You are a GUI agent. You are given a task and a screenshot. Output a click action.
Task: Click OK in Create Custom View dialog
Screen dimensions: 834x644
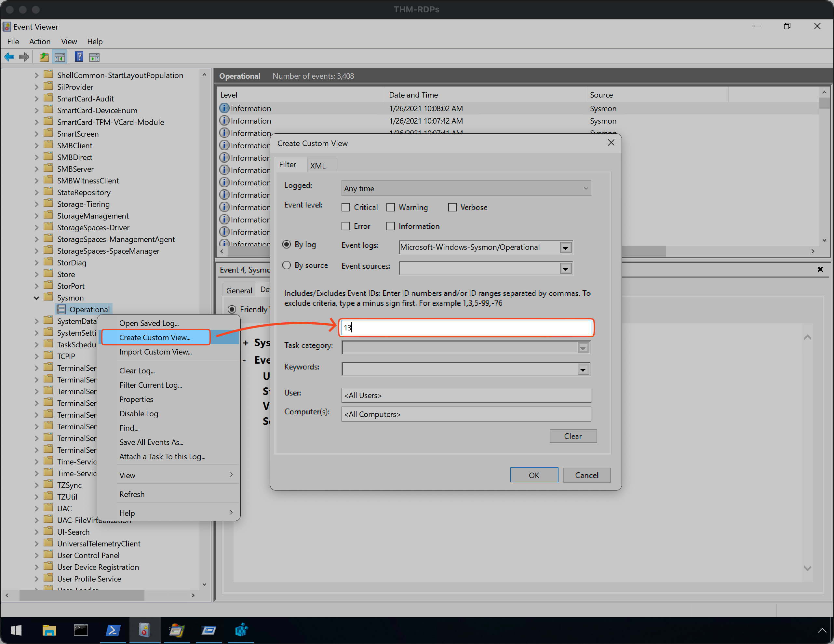click(x=534, y=475)
